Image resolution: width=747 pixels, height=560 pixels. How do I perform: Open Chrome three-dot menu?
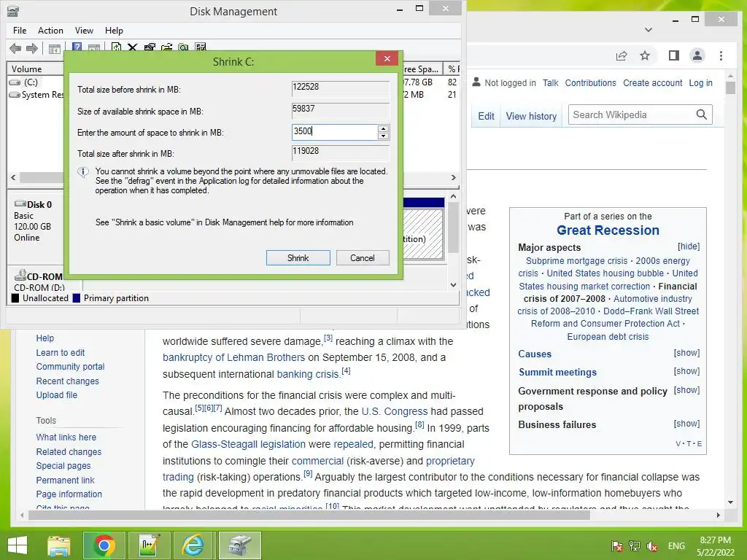(721, 55)
